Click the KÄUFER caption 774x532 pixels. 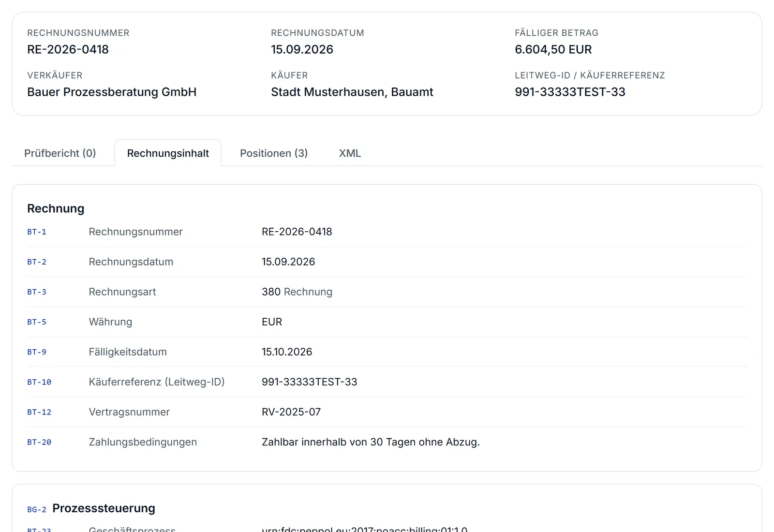pos(289,75)
